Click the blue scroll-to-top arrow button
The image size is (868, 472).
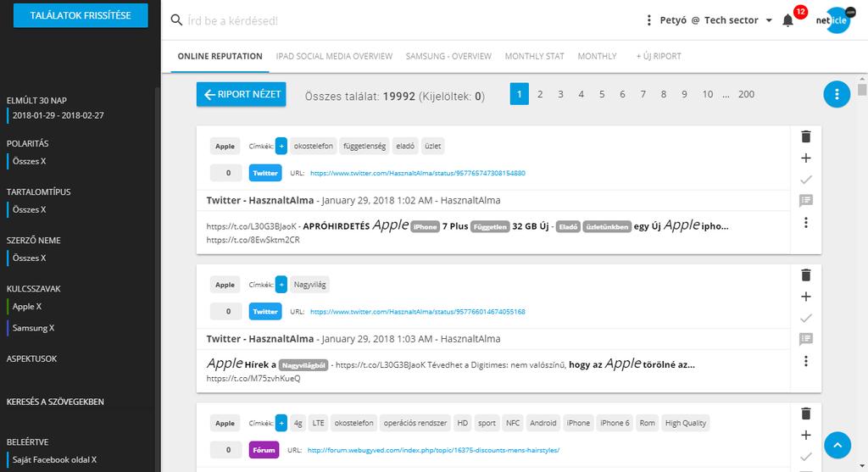[837, 446]
